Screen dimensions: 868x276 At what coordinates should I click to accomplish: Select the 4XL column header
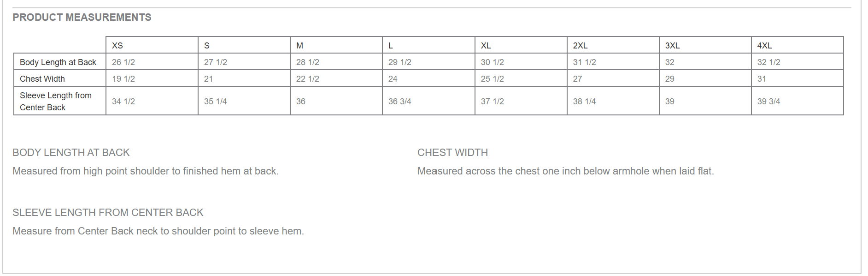pos(764,46)
